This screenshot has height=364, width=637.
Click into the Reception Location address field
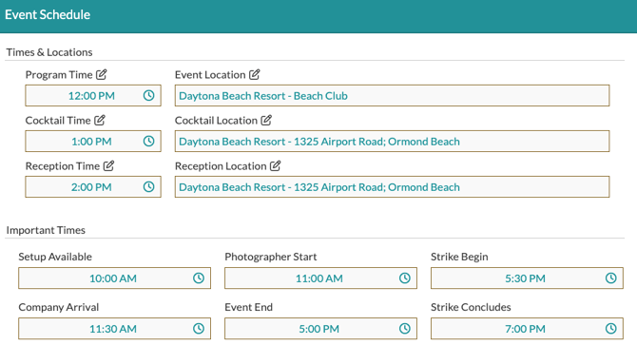coord(392,187)
